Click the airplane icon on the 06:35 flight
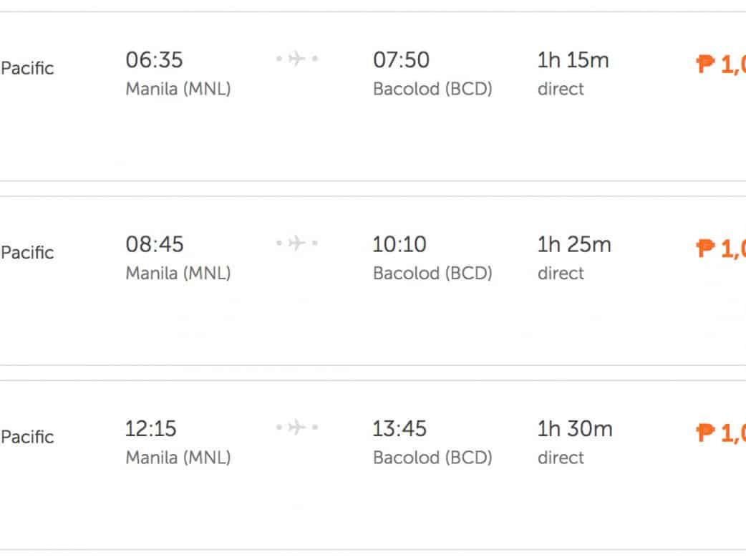Screen dimensions: 746x560 pos(297,59)
